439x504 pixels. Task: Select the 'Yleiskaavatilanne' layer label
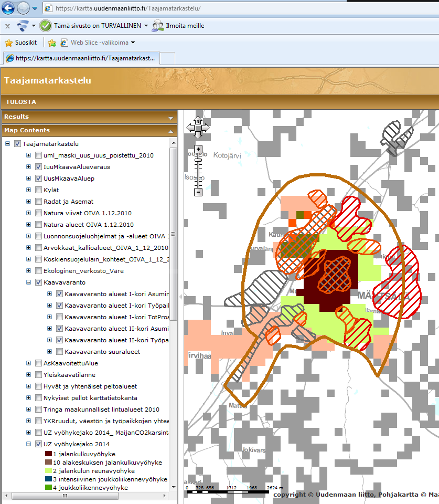click(69, 375)
